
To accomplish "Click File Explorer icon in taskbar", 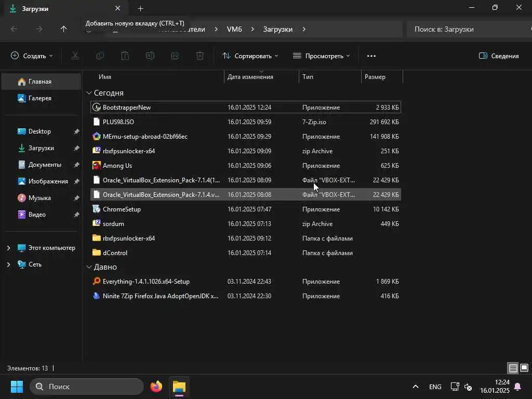I will 179,387.
